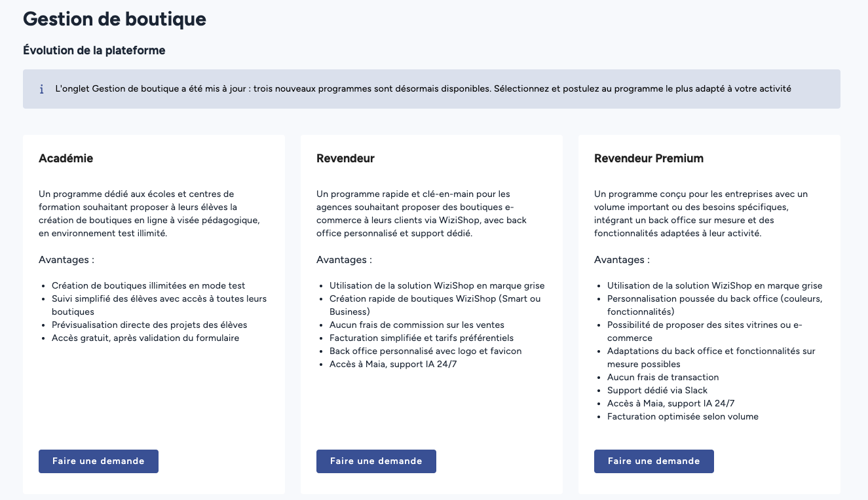Click 'Création de boutiques illimitées en mode test'
Viewport: 868px width, 500px height.
tap(148, 285)
